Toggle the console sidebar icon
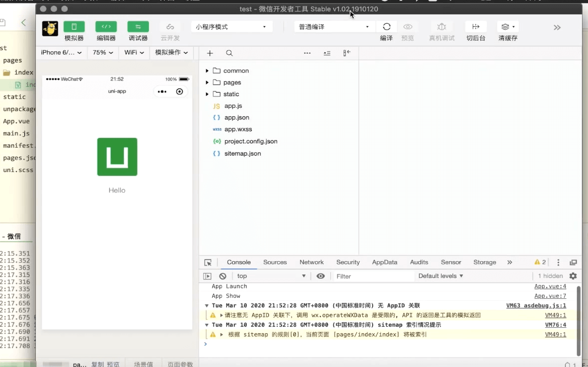Viewport: 588px width, 367px height. point(208,276)
